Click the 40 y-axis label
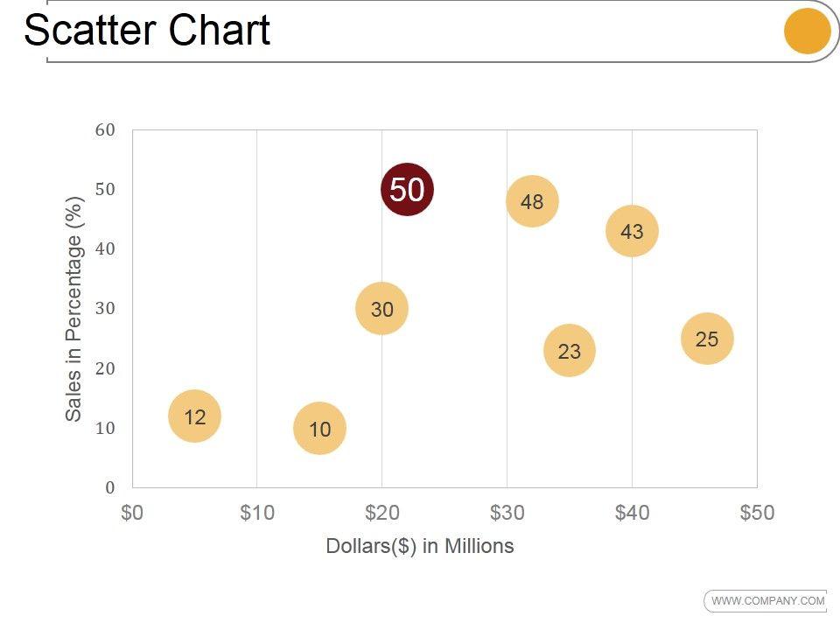This screenshot has width=840, height=630. (105, 248)
